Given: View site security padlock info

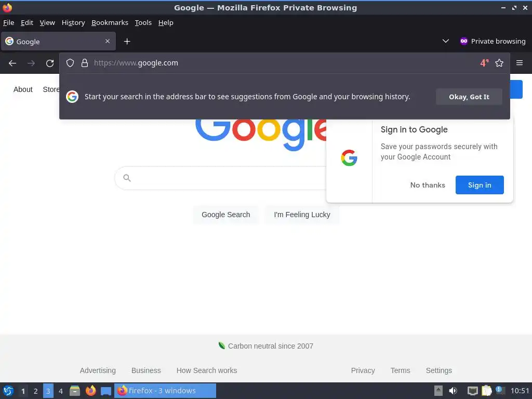Looking at the screenshot, I should point(85,63).
